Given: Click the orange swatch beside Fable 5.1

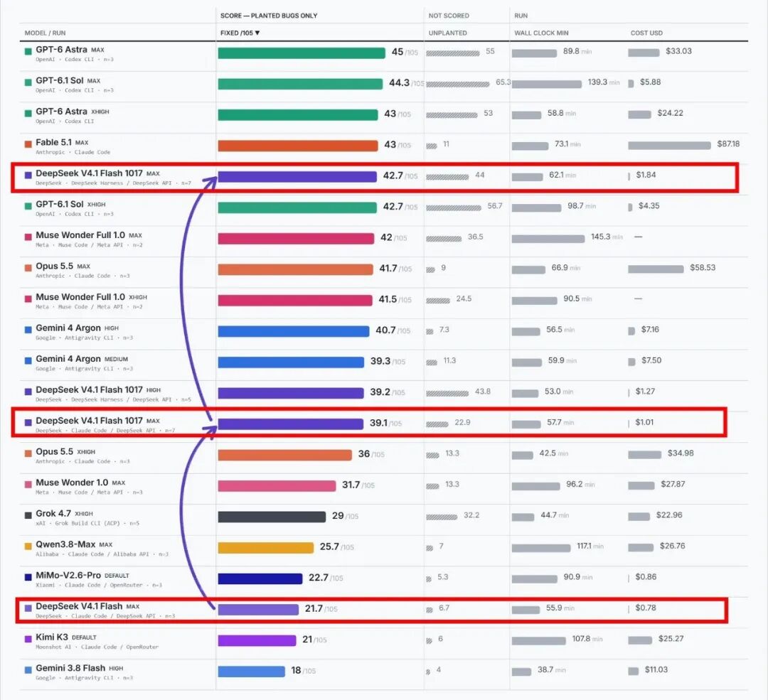Looking at the screenshot, I should tap(28, 144).
